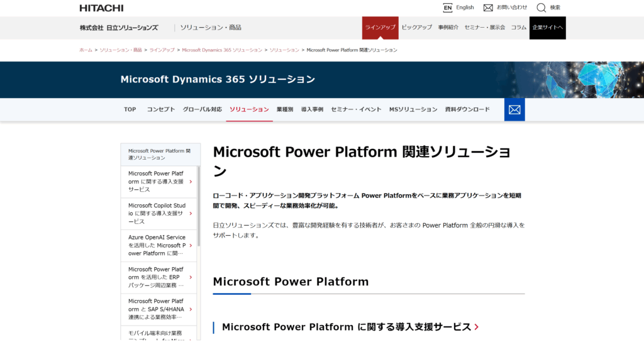The width and height of the screenshot is (644, 342).
Task: Click the sidebar vertical scrollbar
Action: pyautogui.click(x=199, y=206)
